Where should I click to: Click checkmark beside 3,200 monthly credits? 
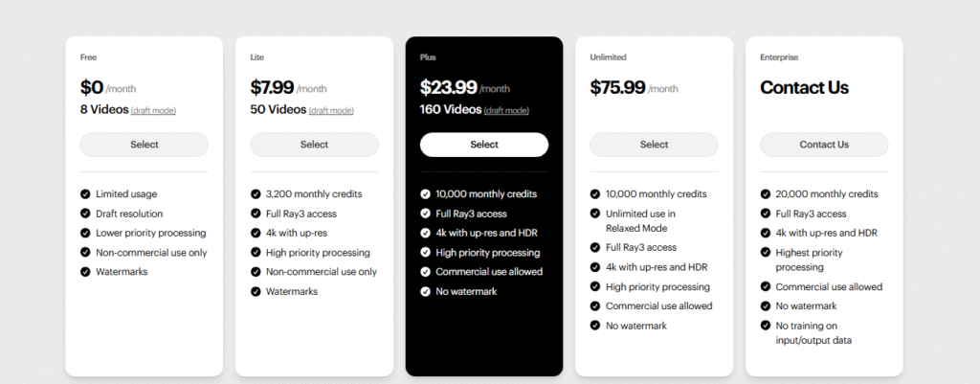tap(256, 194)
